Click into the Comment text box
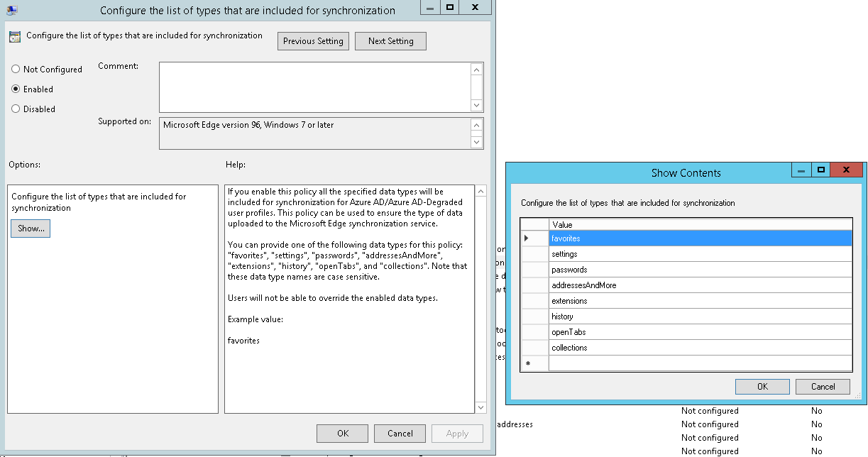The height and width of the screenshot is (457, 868). pyautogui.click(x=315, y=87)
